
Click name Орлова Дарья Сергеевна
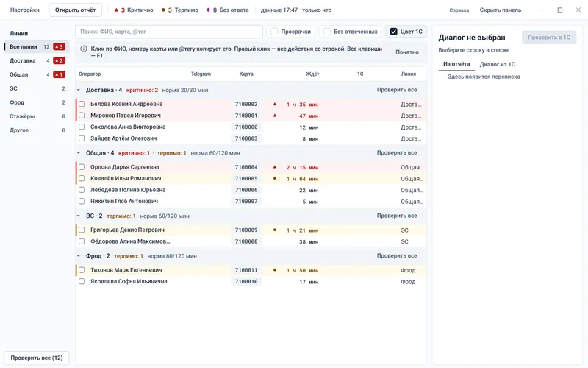(x=125, y=167)
